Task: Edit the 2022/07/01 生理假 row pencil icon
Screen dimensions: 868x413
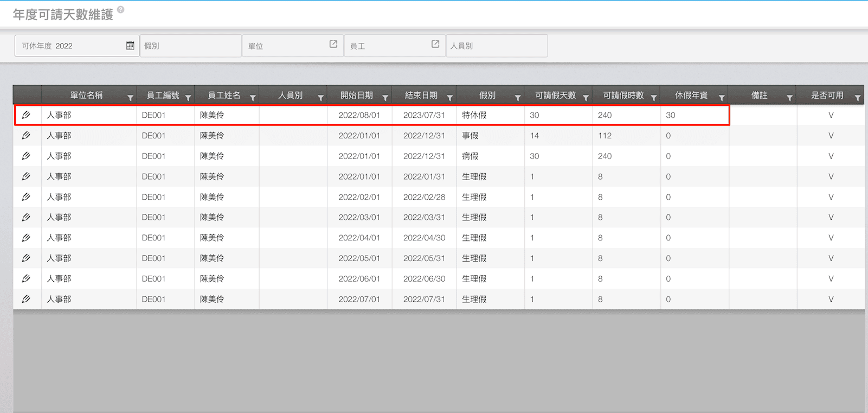Action: [26, 299]
